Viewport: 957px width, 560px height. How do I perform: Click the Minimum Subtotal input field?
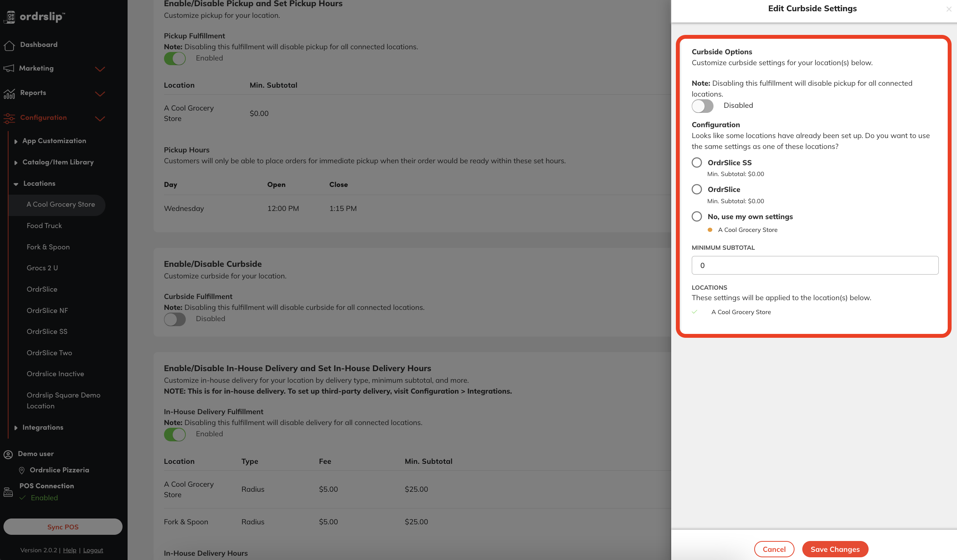click(815, 265)
